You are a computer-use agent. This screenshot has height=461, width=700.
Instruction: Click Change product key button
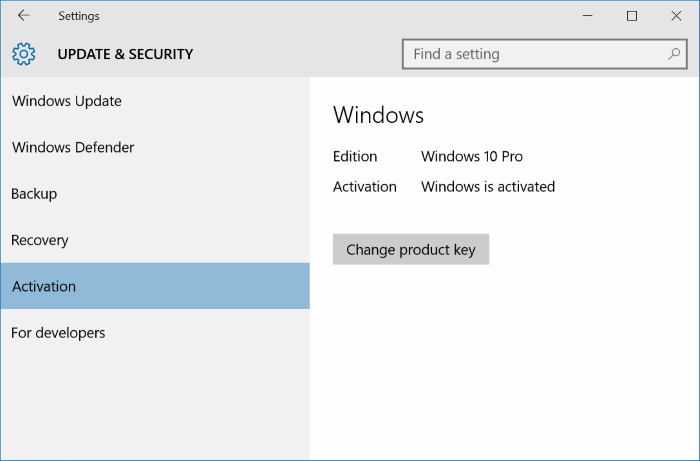coord(411,249)
